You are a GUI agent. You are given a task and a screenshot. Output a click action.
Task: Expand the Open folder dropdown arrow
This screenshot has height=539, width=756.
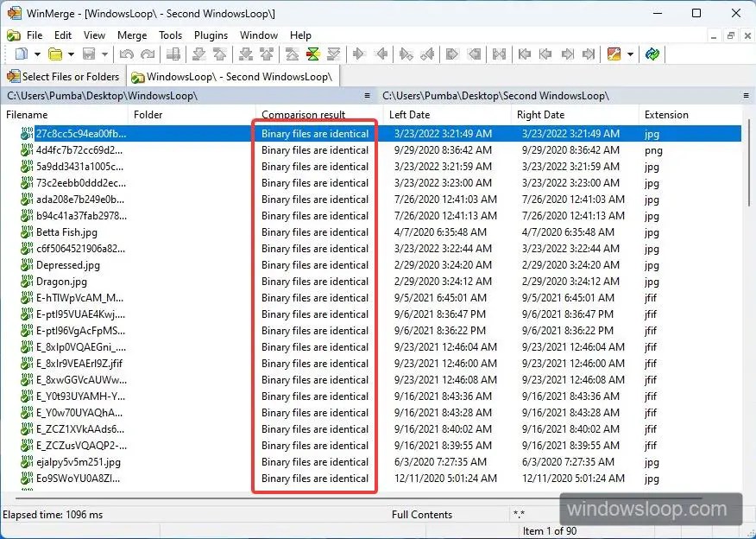pos(70,54)
